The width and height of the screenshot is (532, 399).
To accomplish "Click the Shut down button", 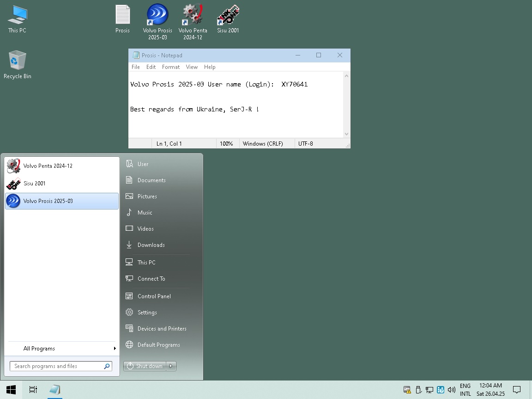I will click(145, 366).
